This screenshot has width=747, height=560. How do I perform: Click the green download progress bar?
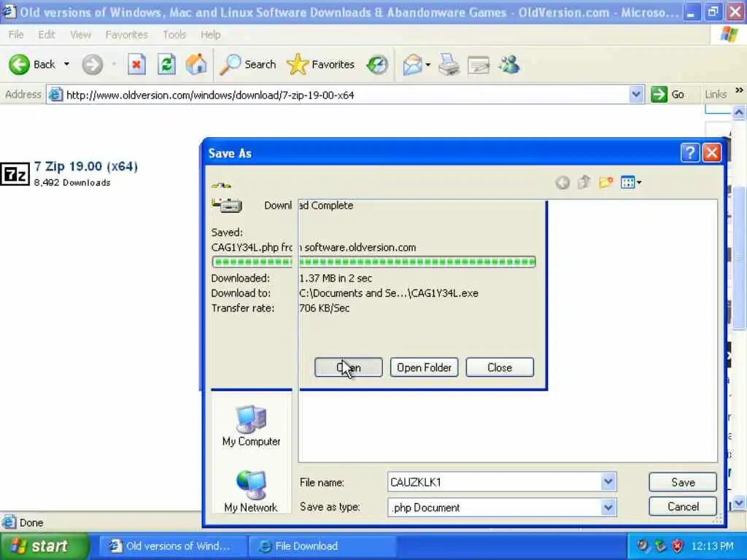374,262
